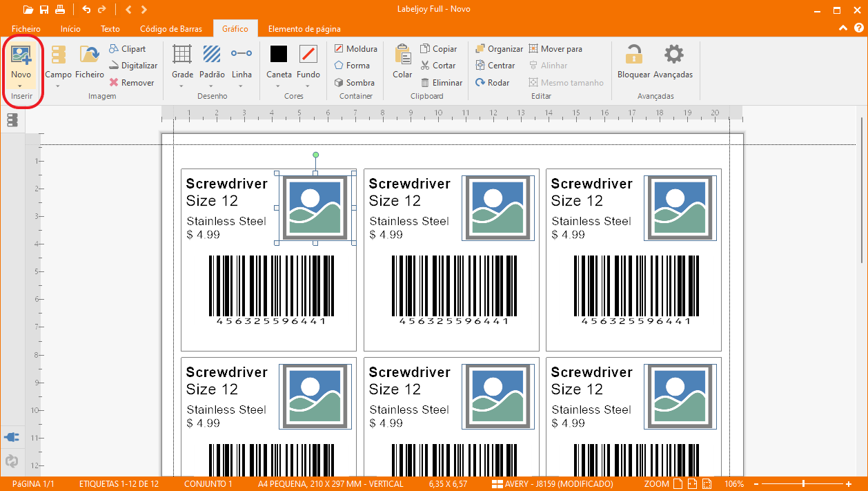Click AVERY - J8159 layout in status bar
Viewport: 868px width, 491px height.
(553, 483)
